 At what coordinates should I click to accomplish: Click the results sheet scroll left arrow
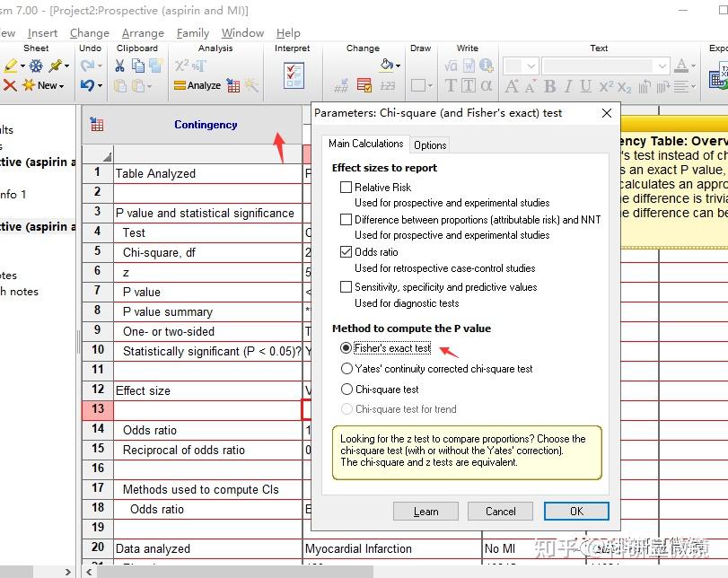click(x=89, y=572)
